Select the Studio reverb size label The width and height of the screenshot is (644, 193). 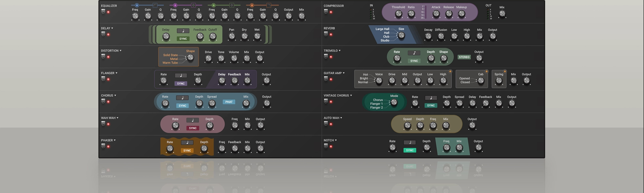pyautogui.click(x=385, y=41)
